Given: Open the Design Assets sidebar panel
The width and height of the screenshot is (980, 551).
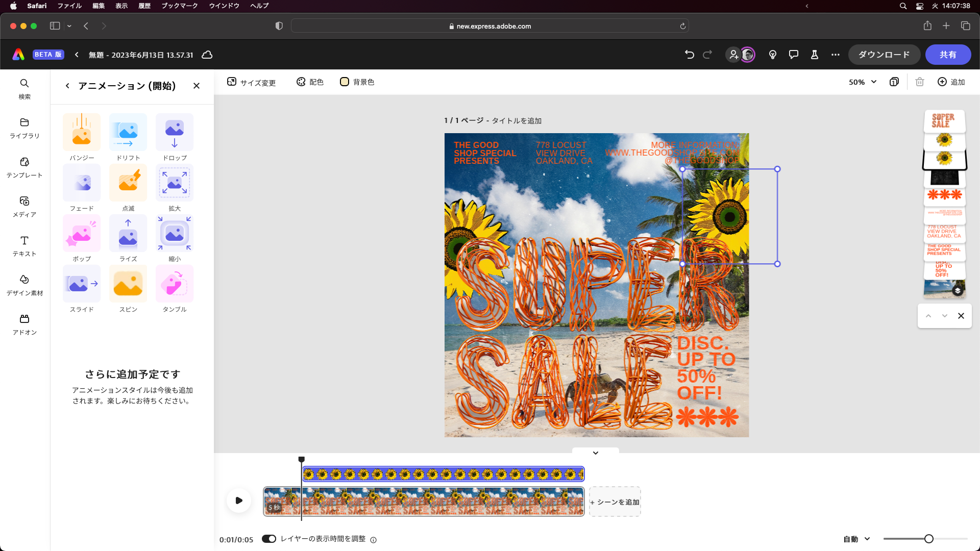Looking at the screenshot, I should coord(24,285).
